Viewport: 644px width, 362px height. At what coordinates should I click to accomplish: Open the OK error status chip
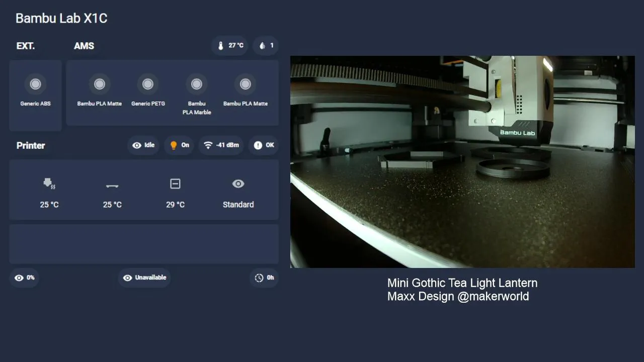pos(264,145)
